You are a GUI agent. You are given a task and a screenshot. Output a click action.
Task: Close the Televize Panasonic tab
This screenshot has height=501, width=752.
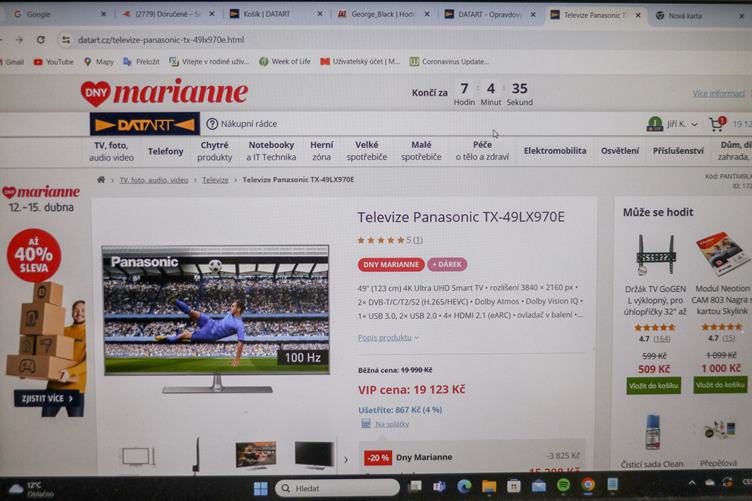(x=638, y=15)
